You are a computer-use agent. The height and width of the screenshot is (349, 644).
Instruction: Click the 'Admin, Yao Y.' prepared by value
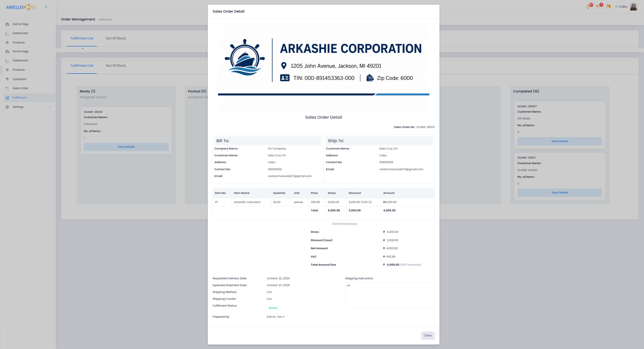(x=276, y=317)
